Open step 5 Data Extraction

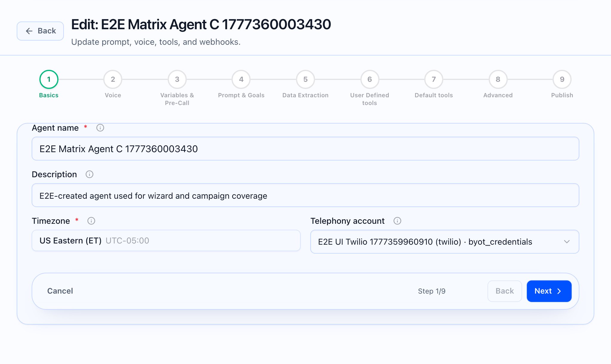coord(305,79)
